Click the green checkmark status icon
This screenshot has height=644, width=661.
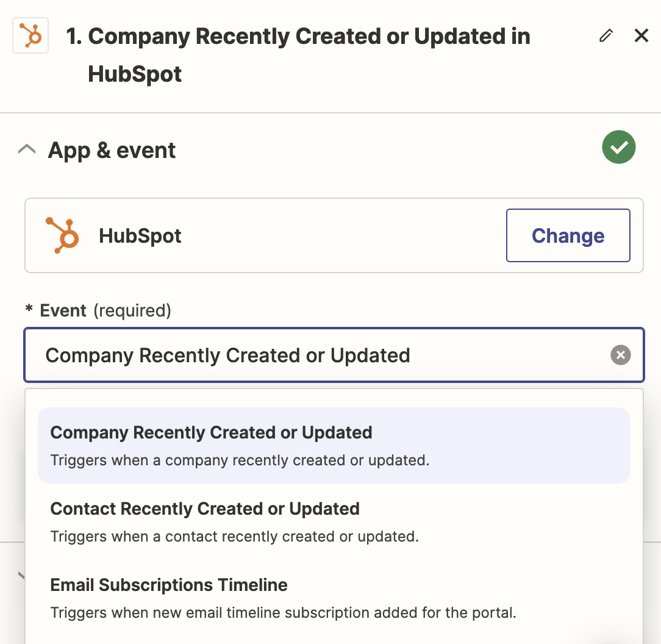[618, 148]
